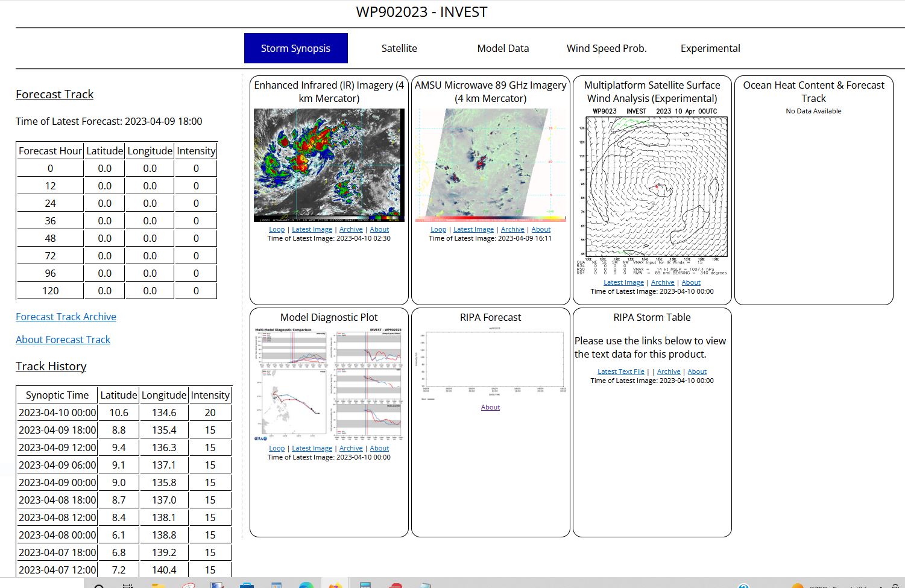The height and width of the screenshot is (588, 905).
Task: Open the Model Data tab
Action: [x=503, y=48]
